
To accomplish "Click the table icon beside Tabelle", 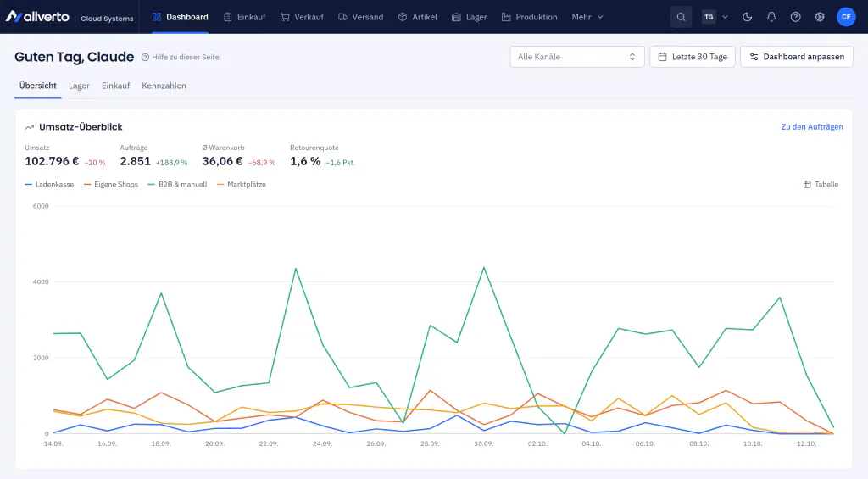I will (x=807, y=185).
